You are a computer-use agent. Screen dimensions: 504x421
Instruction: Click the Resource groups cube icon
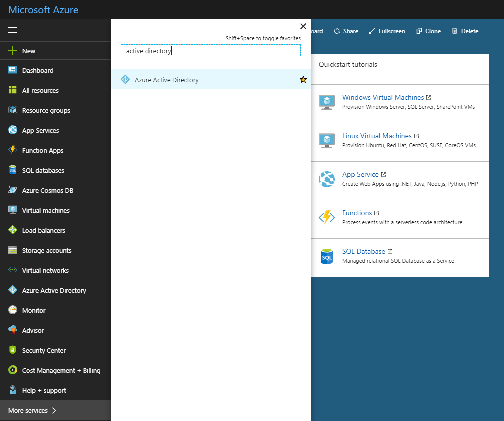pos(13,110)
